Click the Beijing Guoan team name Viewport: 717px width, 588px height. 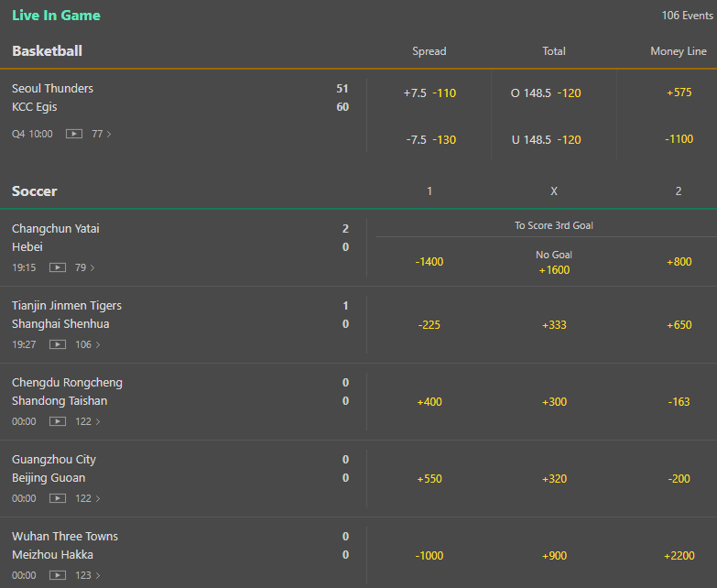pos(49,478)
